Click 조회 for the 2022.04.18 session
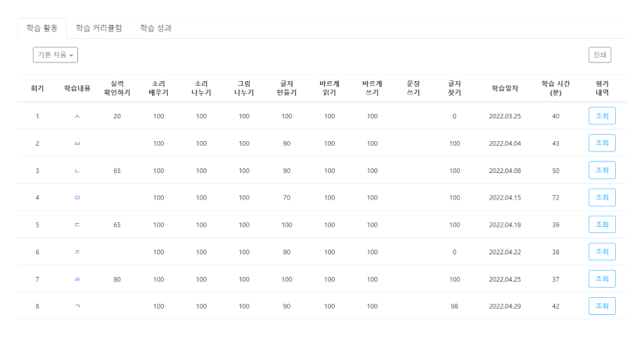This screenshot has height=347, width=644. point(602,225)
